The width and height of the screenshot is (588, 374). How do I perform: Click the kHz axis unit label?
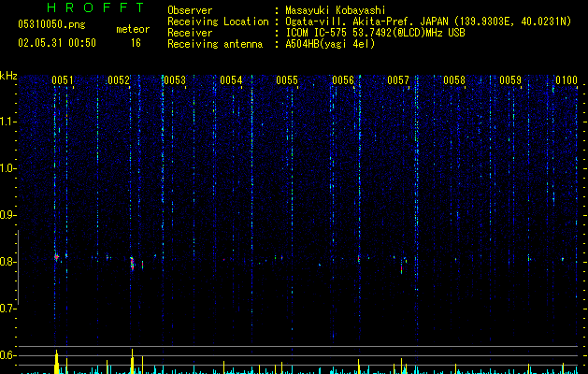(x=8, y=76)
